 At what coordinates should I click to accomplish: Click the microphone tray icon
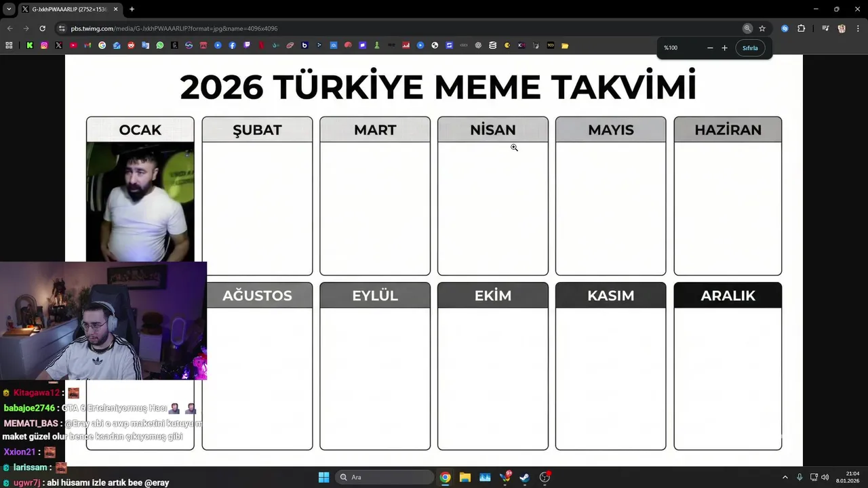[x=800, y=477]
